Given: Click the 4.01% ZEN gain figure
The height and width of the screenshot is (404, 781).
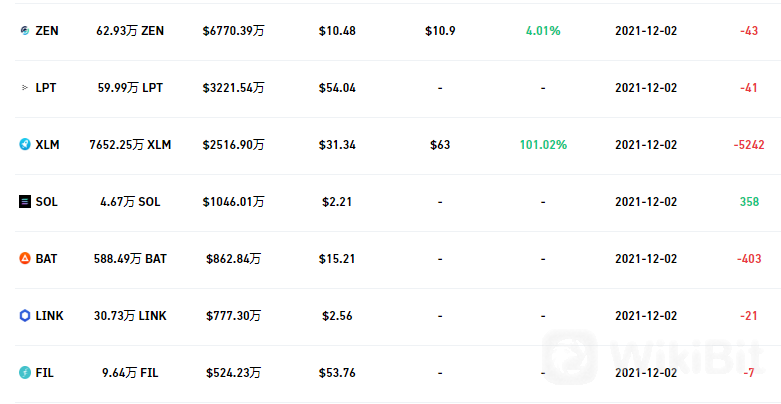Looking at the screenshot, I should tap(543, 31).
